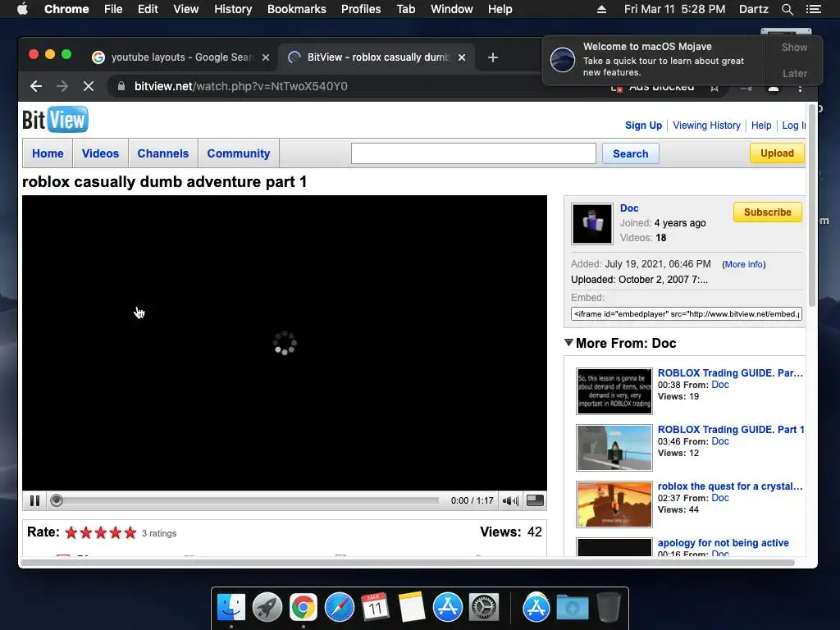Screen dimensions: 840x630
Task: Open System Preferences gear in Dock
Action: coord(484,608)
